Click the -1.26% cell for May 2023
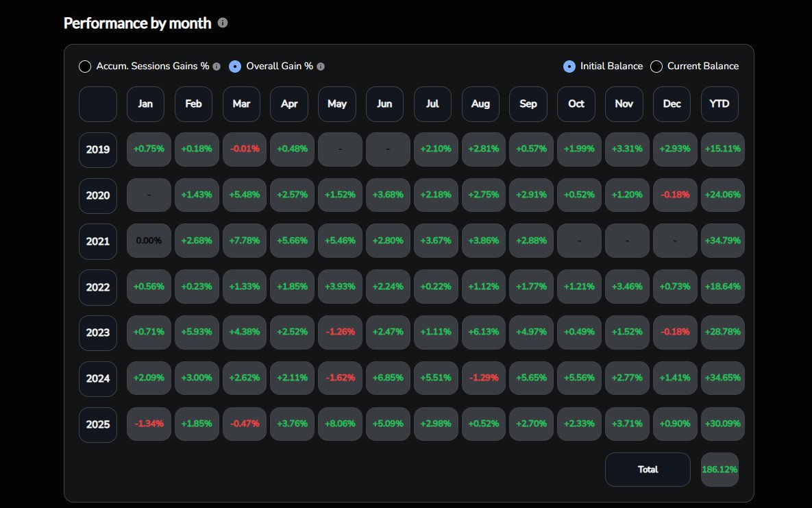This screenshot has height=508, width=812. click(x=341, y=332)
